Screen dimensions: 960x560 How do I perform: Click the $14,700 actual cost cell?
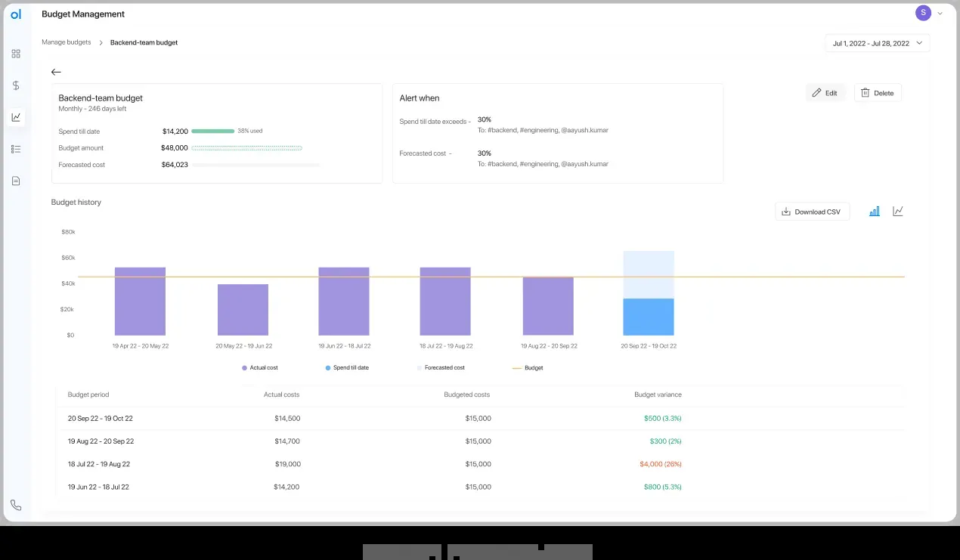[x=287, y=441]
